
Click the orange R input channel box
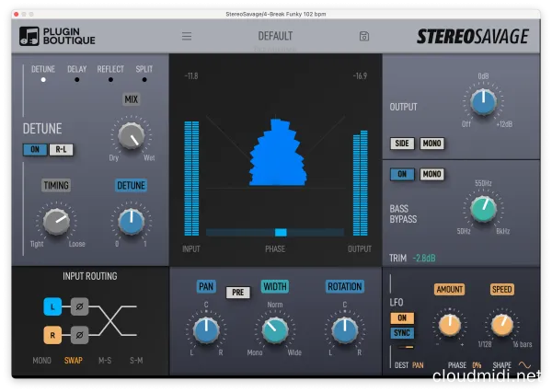(x=52, y=335)
